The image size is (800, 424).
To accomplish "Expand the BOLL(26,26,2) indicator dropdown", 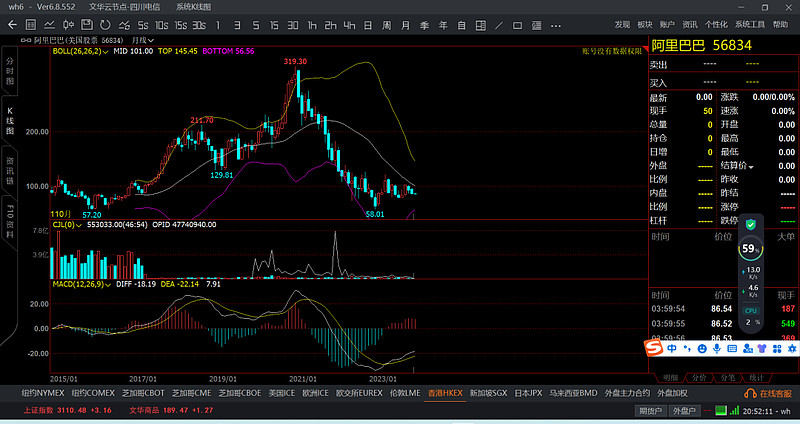I will 105,52.
